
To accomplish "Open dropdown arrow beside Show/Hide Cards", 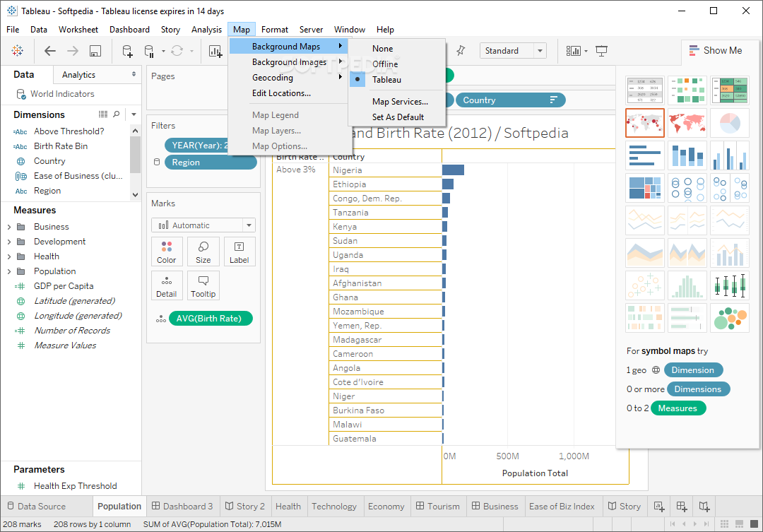I will point(586,51).
